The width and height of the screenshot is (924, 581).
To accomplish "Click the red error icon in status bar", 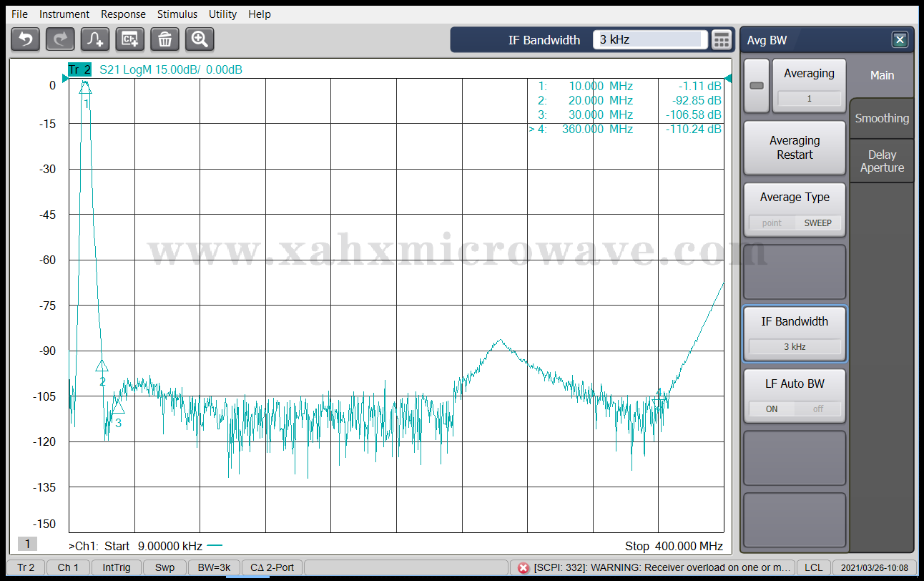I will pos(523,567).
